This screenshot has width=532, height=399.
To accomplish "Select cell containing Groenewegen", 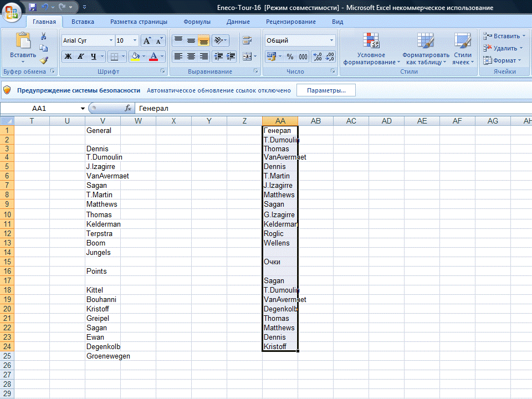I will pos(103,356).
